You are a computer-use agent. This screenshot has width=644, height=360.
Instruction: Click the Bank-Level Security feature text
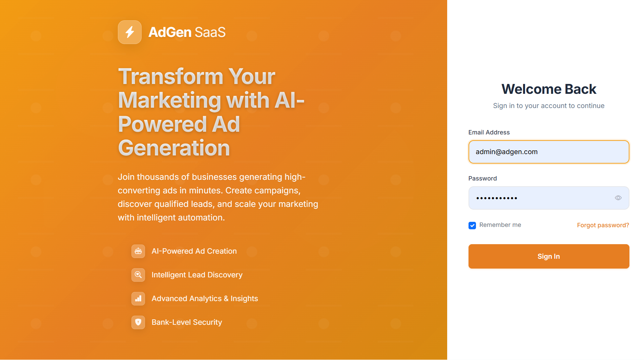(x=187, y=322)
